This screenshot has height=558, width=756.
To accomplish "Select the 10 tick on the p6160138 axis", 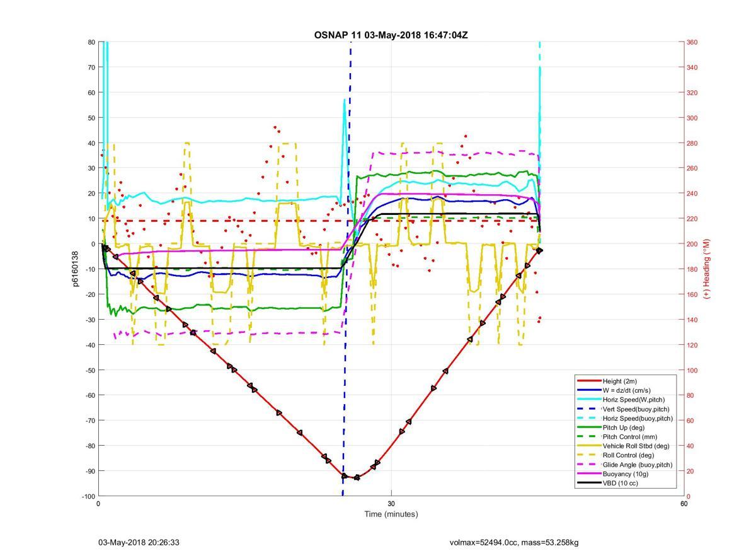I will pyautogui.click(x=91, y=219).
